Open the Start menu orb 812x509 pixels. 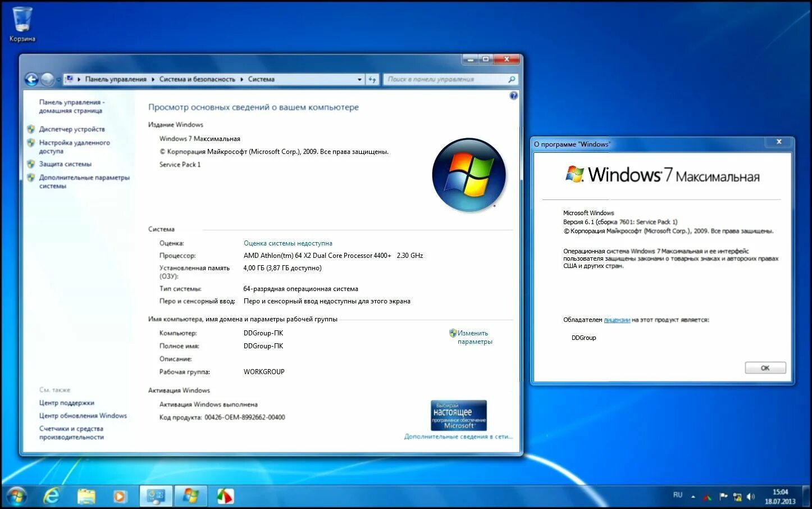click(16, 496)
